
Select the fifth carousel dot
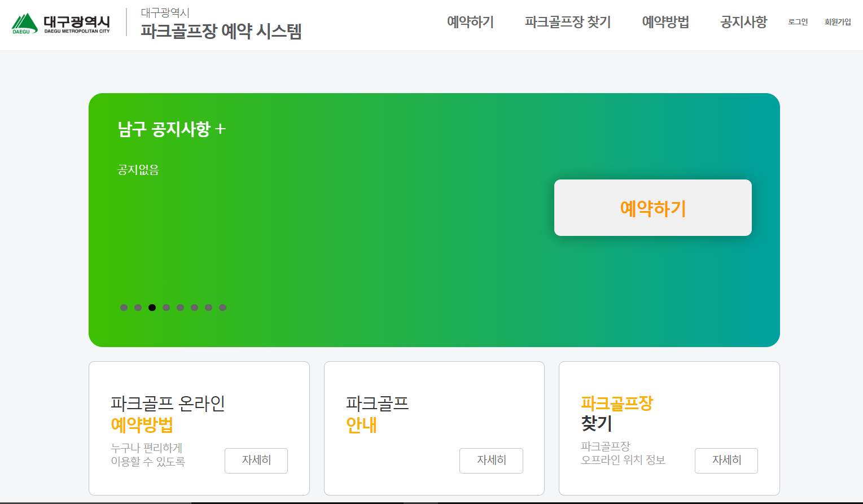tap(180, 308)
